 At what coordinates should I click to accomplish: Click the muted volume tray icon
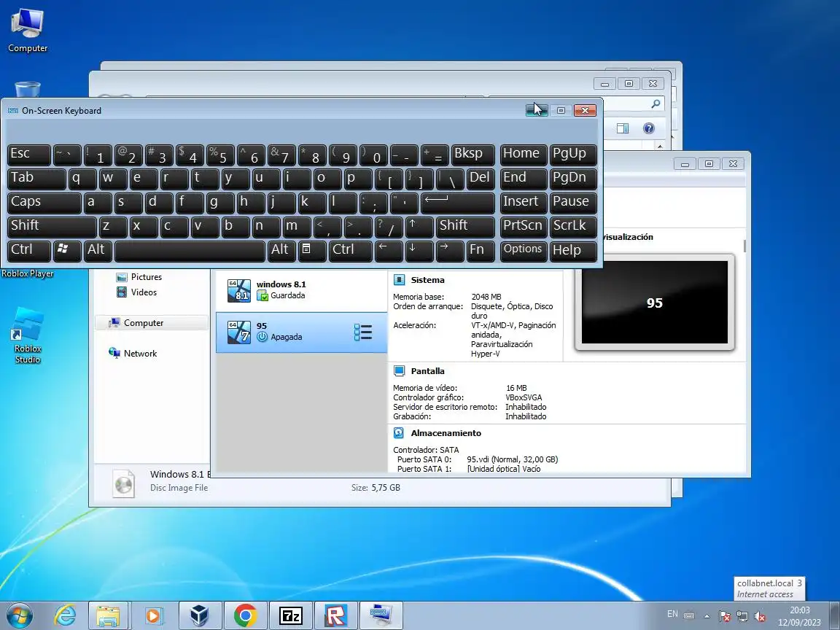click(x=759, y=616)
